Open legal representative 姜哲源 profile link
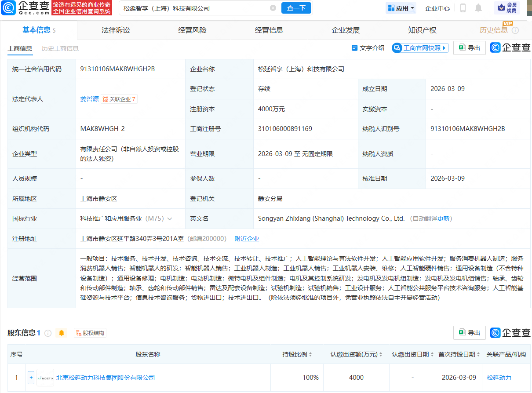Screen dimensions: 532x393 [89, 99]
